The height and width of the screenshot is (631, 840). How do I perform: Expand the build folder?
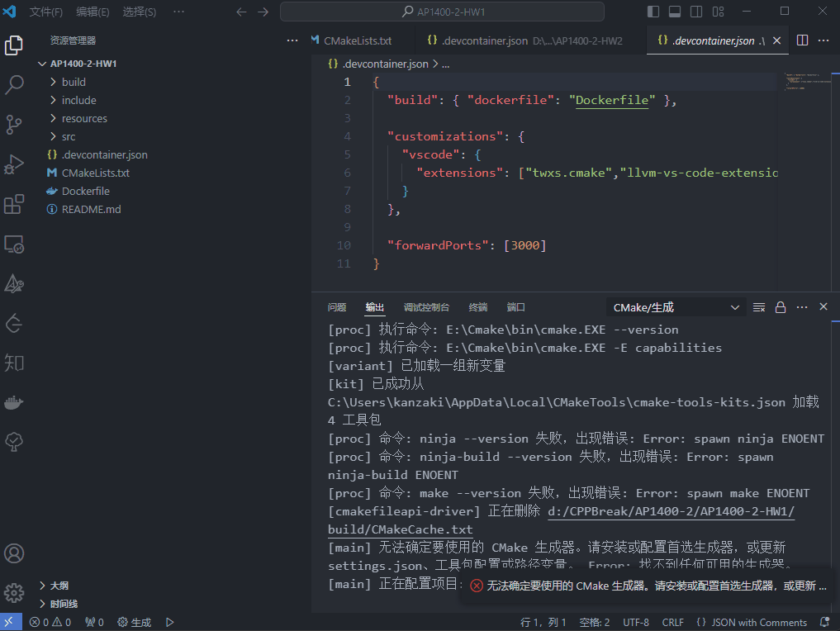pos(74,82)
